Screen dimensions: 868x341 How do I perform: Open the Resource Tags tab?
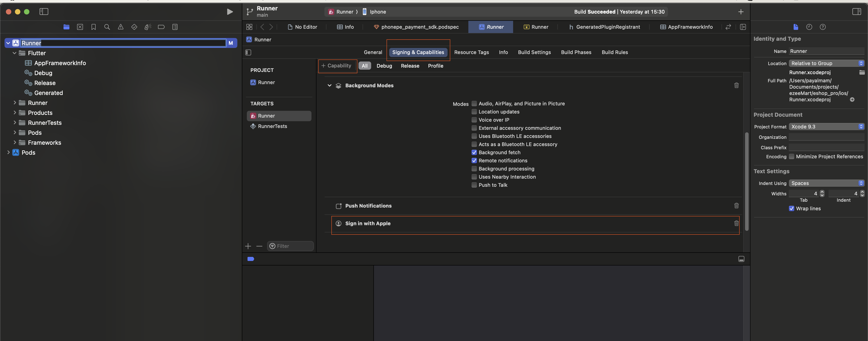pos(471,52)
